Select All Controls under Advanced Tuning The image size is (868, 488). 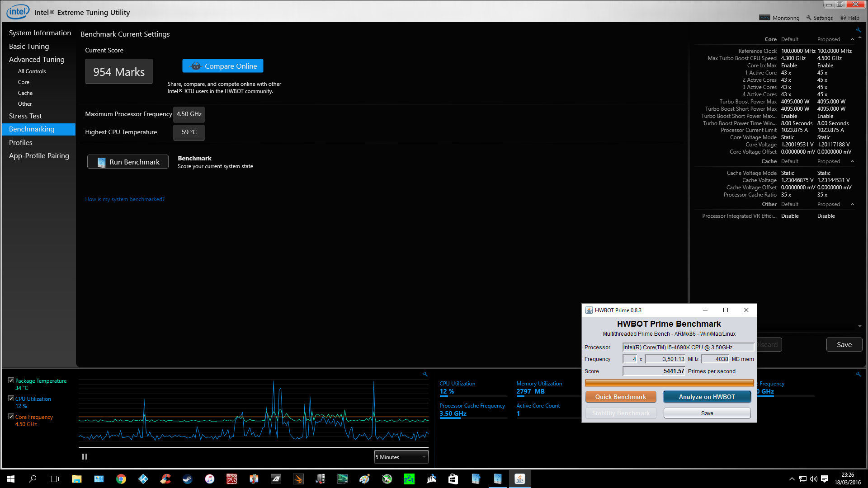tap(32, 71)
